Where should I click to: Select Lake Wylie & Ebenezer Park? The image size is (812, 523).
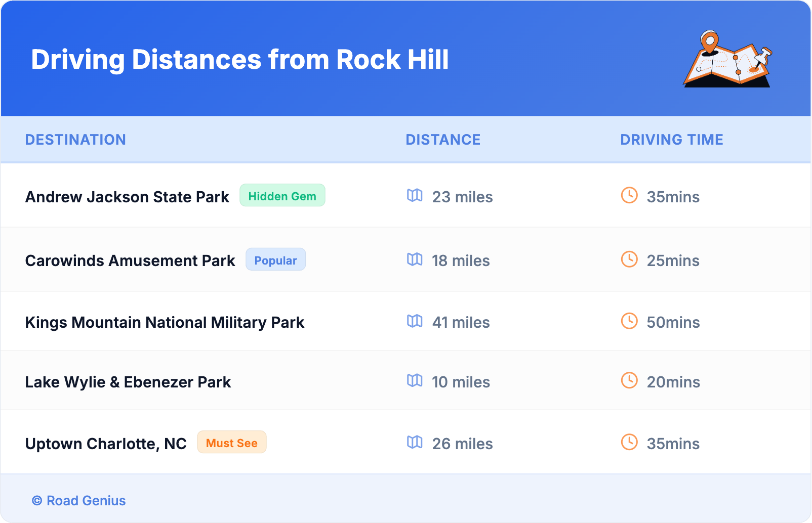pos(128,382)
